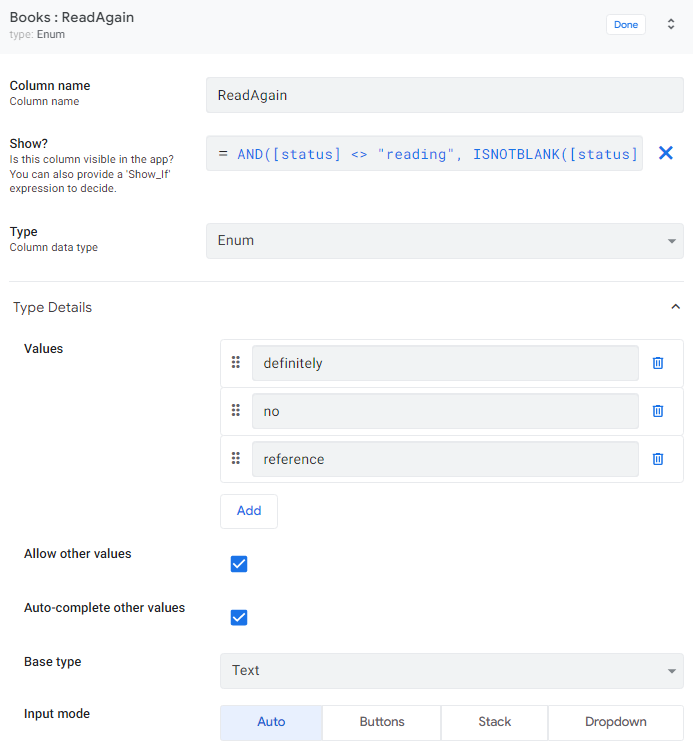Image resolution: width=693 pixels, height=751 pixels.
Task: Grab the drag handle for 'definitely' row
Action: tap(236, 363)
